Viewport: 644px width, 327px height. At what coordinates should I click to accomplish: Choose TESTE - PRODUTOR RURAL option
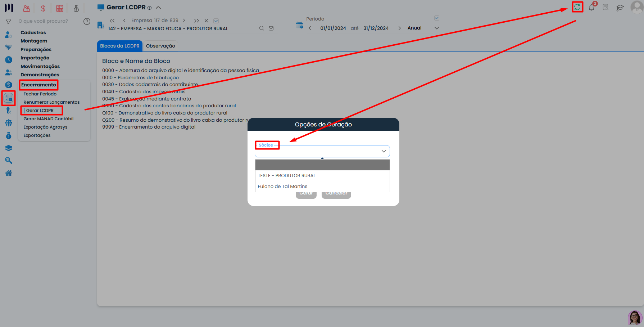click(322, 176)
